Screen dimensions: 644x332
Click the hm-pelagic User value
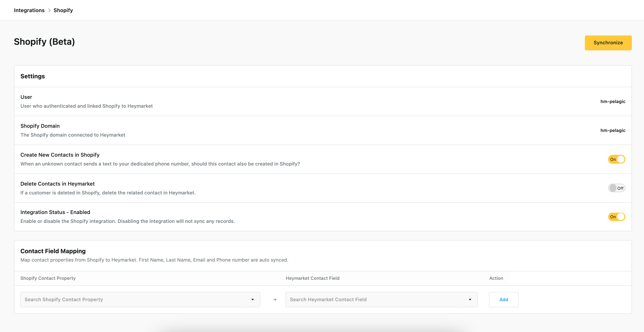coord(613,101)
